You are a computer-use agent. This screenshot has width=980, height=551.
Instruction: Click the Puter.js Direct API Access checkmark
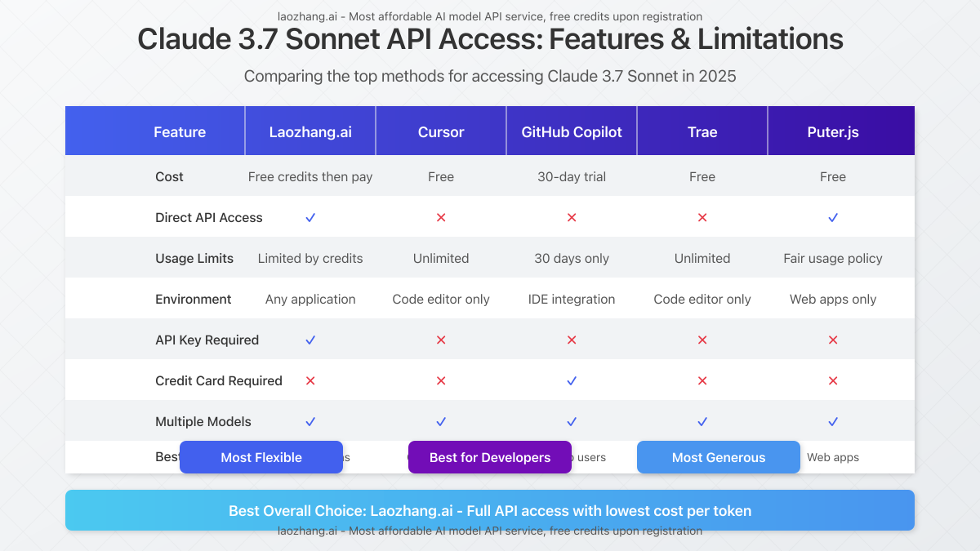click(833, 218)
